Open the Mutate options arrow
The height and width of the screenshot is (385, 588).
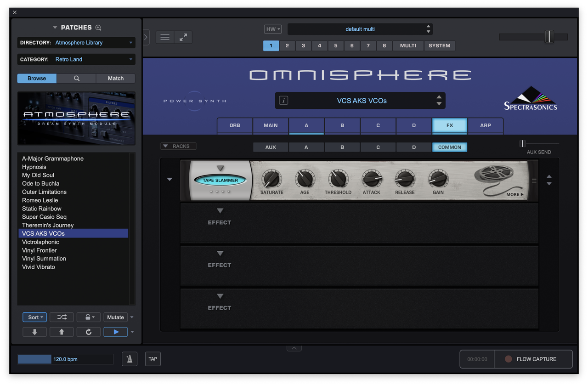(132, 317)
